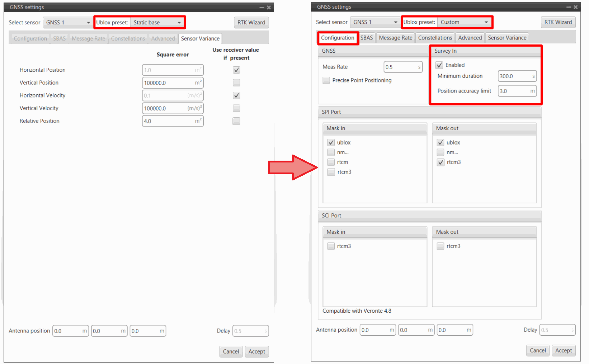Switch to Constellations tab in Custom preset dialog

click(x=435, y=38)
